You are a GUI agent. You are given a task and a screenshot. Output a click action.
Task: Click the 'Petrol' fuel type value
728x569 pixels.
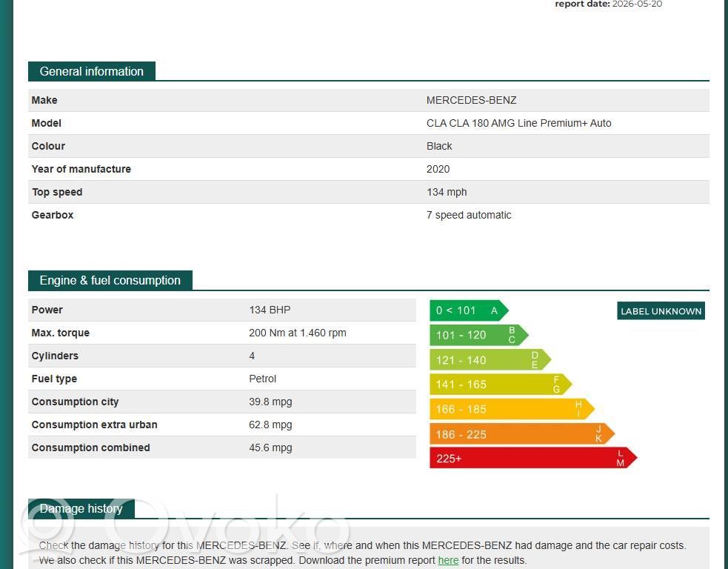262,379
